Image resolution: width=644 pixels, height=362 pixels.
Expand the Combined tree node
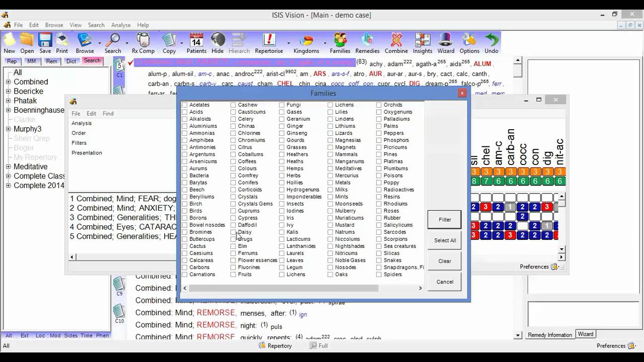pyautogui.click(x=8, y=82)
